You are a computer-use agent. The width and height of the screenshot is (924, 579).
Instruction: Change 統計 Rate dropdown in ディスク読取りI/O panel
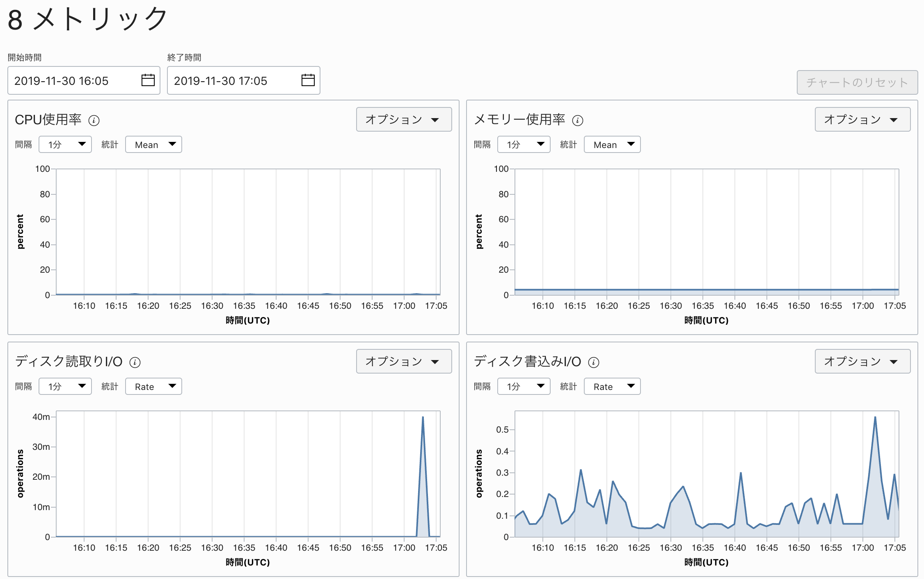point(153,386)
